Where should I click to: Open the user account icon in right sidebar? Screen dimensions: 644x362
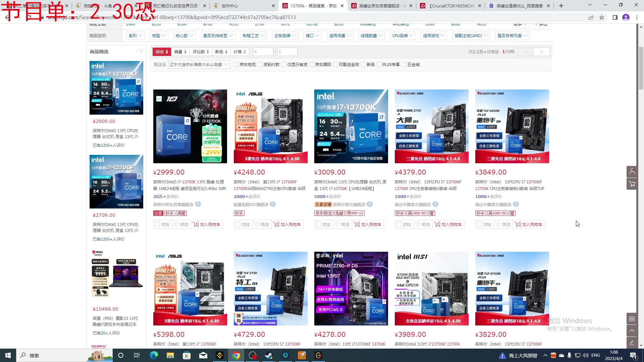pos(632,171)
